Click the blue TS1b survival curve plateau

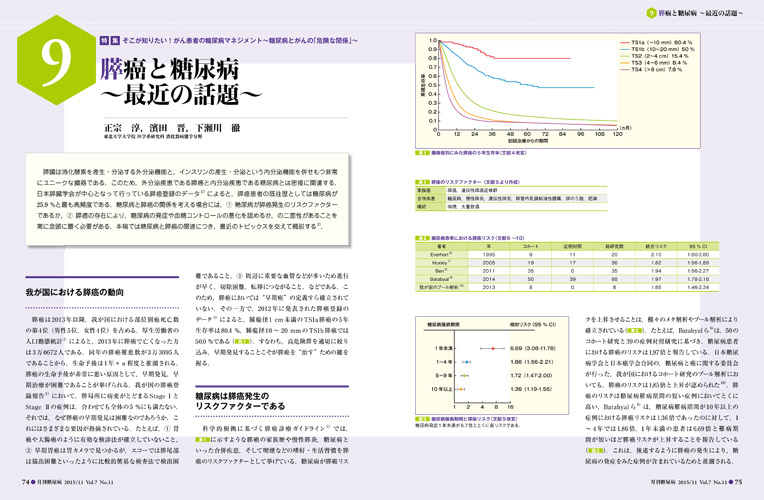[567, 88]
